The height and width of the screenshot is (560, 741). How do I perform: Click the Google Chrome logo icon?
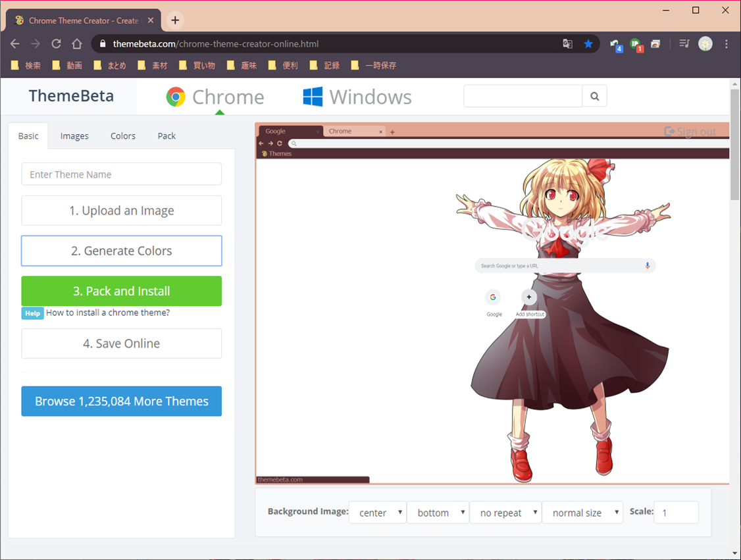(x=176, y=97)
